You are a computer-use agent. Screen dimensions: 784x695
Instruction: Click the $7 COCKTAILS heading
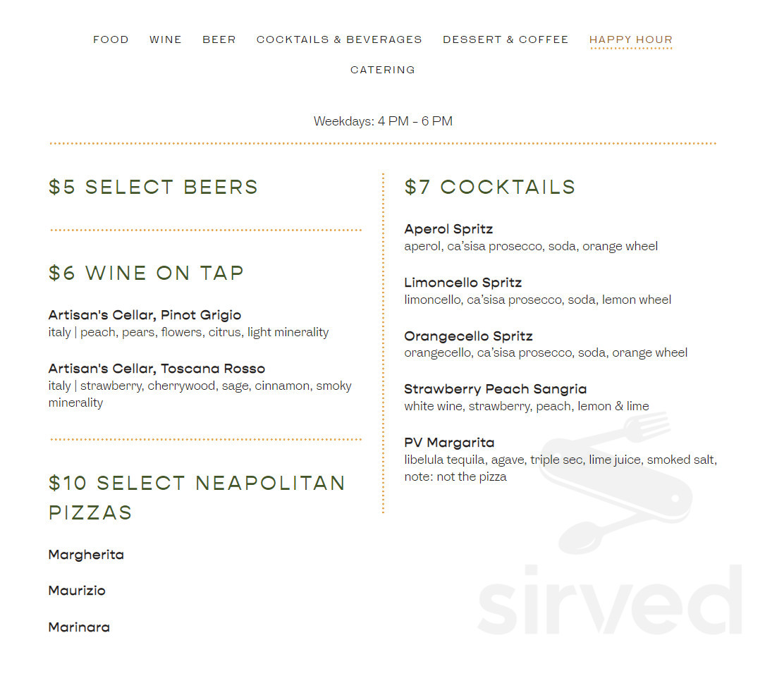pyautogui.click(x=489, y=187)
